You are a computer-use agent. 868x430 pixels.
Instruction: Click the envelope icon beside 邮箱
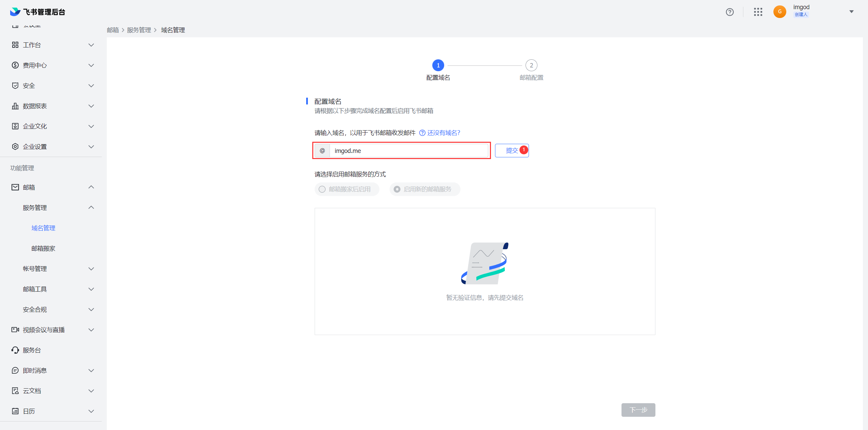click(15, 187)
